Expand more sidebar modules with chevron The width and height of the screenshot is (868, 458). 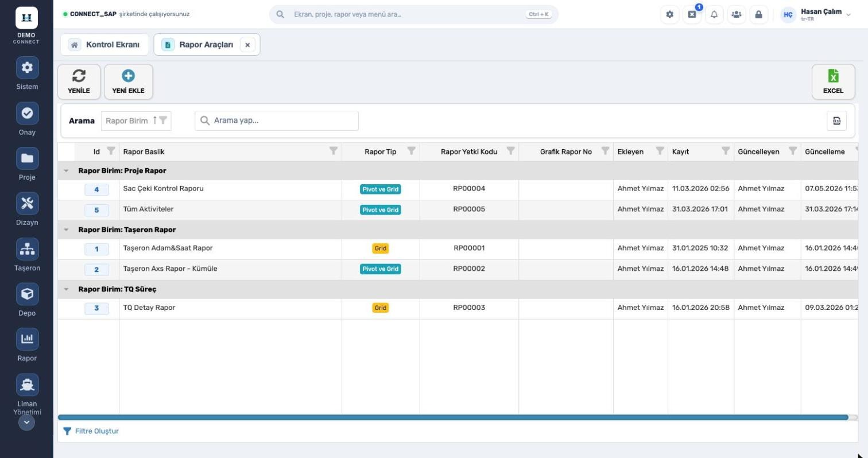pyautogui.click(x=26, y=422)
